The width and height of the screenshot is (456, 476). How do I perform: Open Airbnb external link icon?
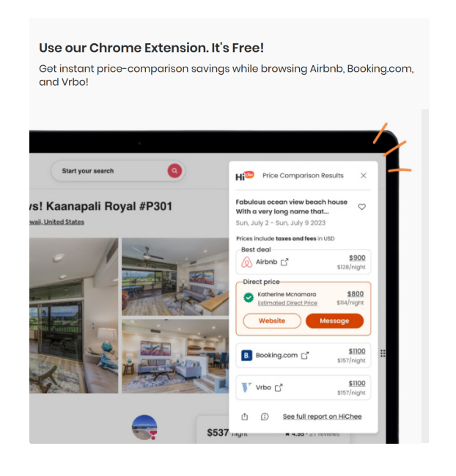pos(284,262)
